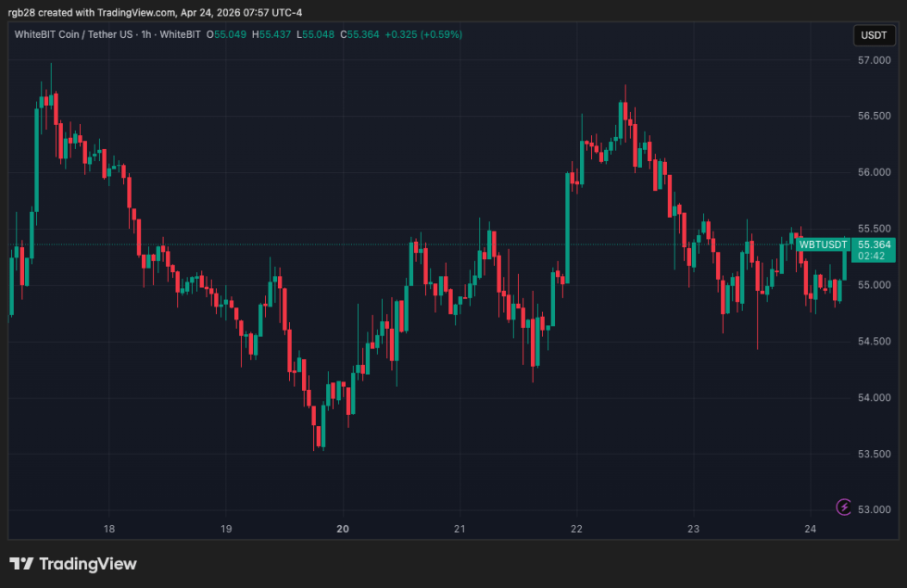Image resolution: width=907 pixels, height=588 pixels.
Task: Click the WhiteBIT Coin / Tether US title
Action: click(69, 34)
